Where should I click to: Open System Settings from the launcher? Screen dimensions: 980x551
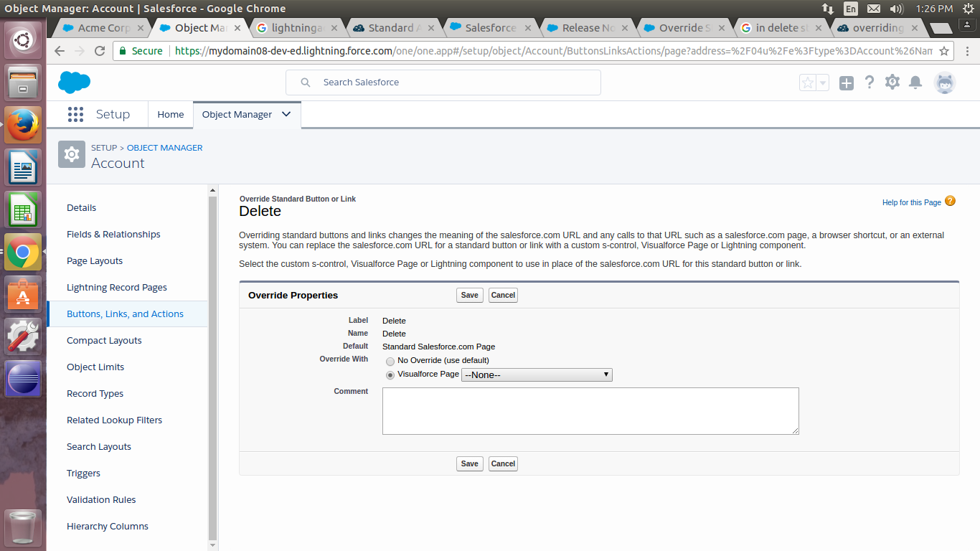tap(23, 336)
